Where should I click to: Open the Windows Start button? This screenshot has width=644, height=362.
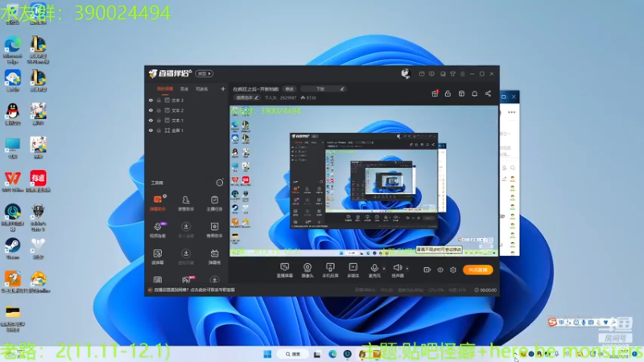coord(267,354)
